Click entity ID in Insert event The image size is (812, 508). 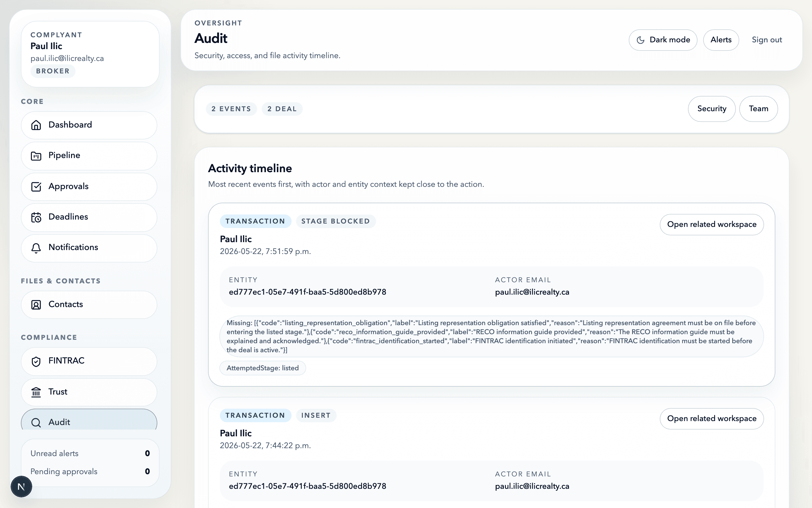(307, 486)
